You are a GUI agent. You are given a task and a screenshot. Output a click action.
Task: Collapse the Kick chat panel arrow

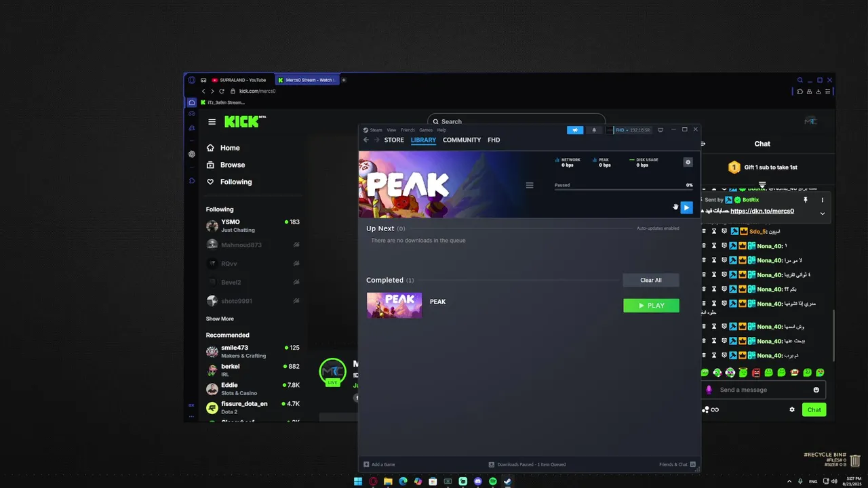(703, 144)
